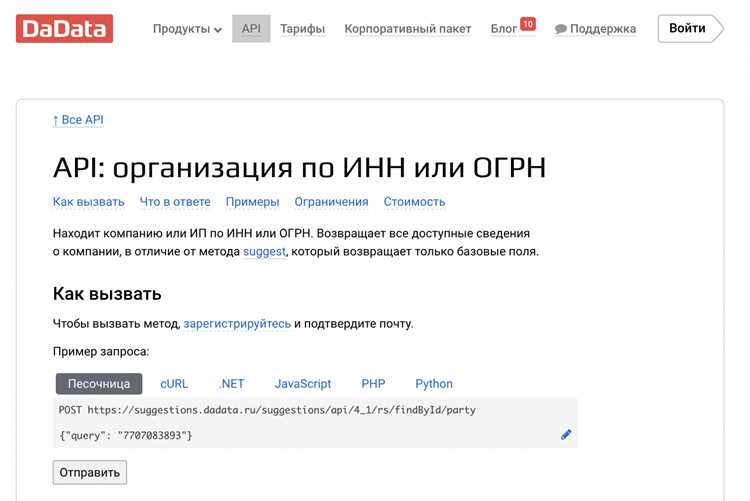Click the page heading about ИНН или ОГРН
Image resolution: width=750 pixels, height=501 pixels.
point(299,167)
